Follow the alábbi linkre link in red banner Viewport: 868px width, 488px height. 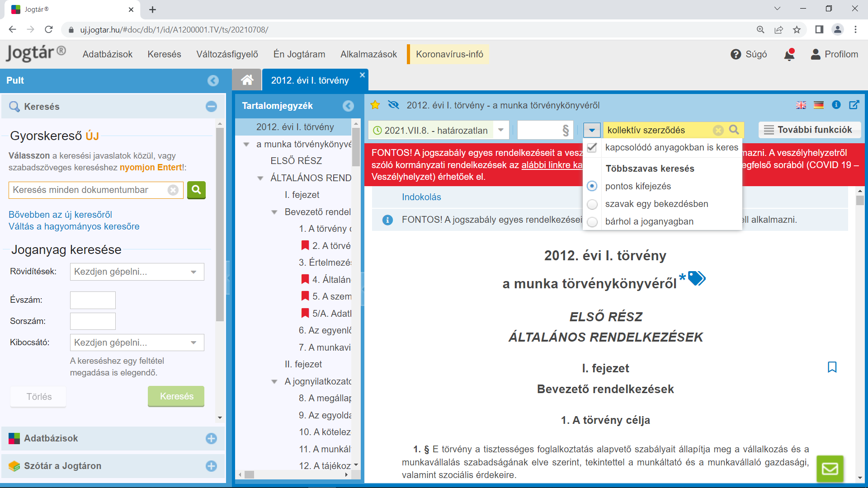point(552,165)
